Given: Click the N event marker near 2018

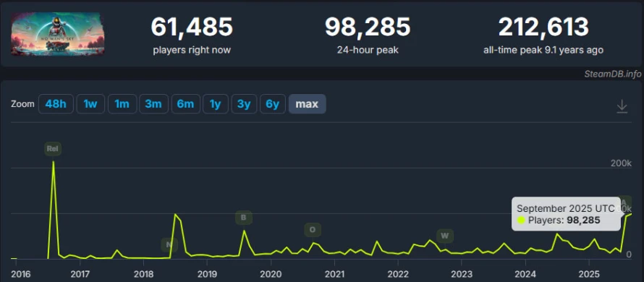Looking at the screenshot, I should (x=169, y=245).
